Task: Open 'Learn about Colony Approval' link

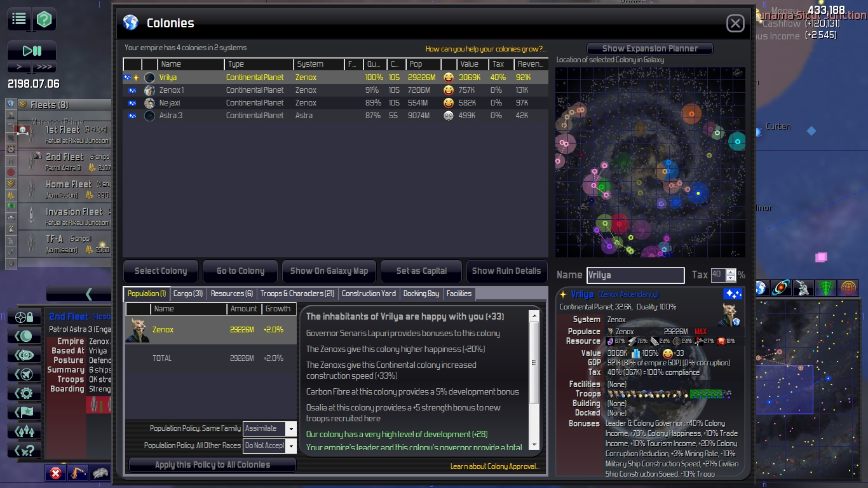Action: click(x=496, y=466)
